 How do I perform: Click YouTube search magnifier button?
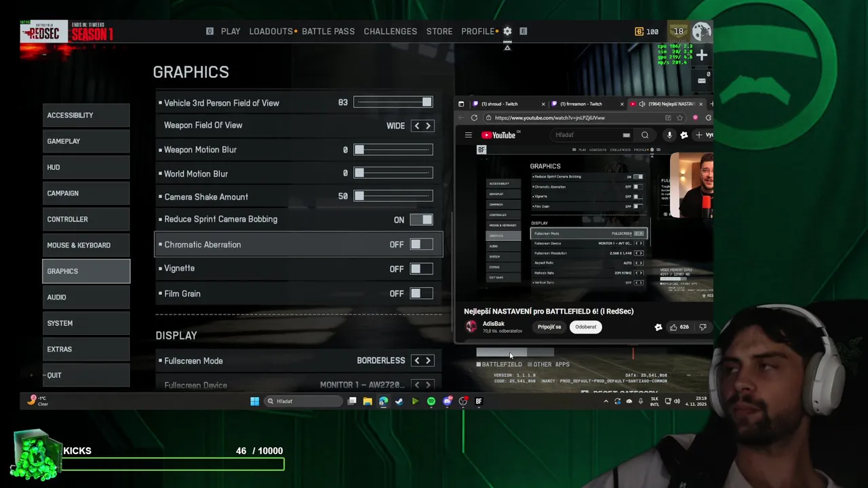[645, 135]
